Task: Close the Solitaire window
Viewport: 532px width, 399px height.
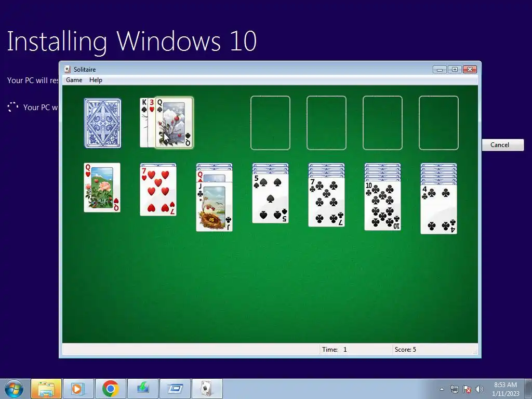Action: click(x=470, y=70)
